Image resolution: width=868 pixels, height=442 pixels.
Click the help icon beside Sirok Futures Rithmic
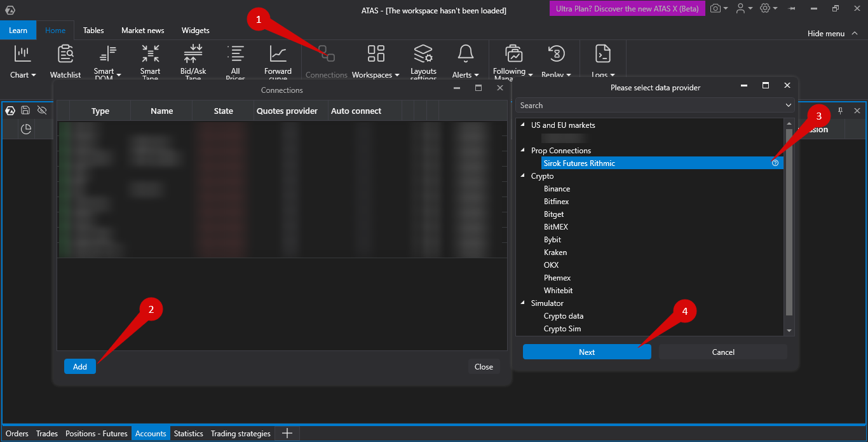(x=775, y=163)
